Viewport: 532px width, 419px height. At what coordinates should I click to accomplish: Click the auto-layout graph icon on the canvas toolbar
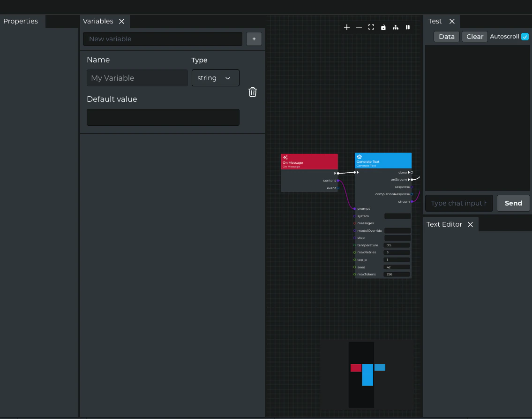396,27
